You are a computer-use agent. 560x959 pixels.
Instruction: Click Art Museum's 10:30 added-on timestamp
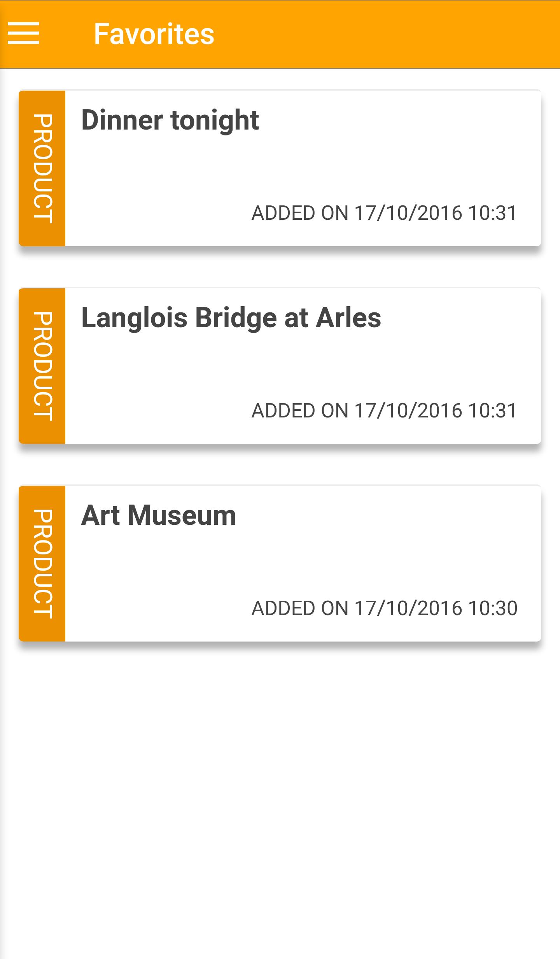coord(384,608)
